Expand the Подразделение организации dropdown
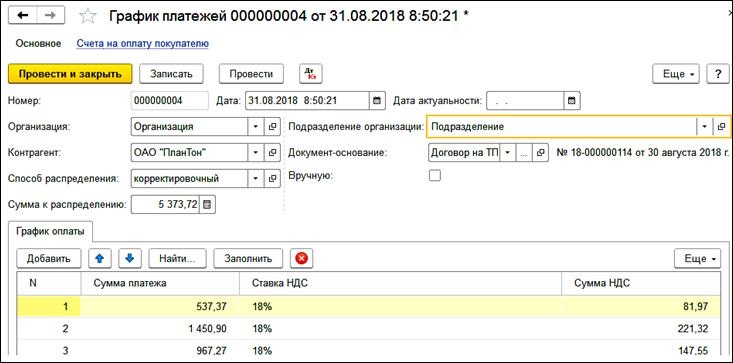 point(704,127)
